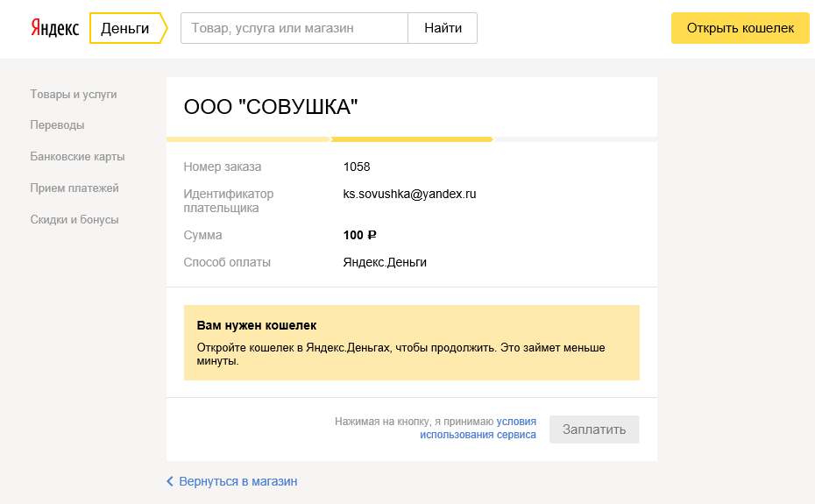815x504 pixels.
Task: Click the amount 100 ₽
Action: point(359,235)
